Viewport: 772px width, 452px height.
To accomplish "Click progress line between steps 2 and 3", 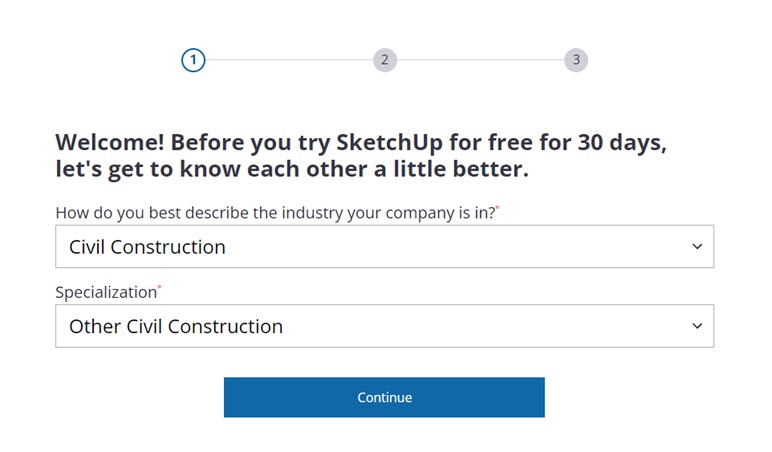I will pos(480,60).
